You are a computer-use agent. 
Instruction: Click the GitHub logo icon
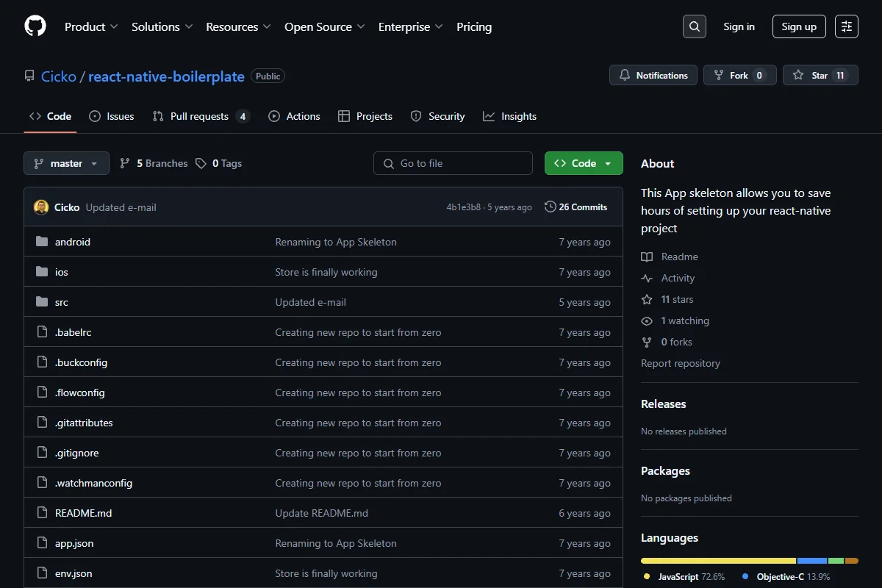click(x=35, y=26)
